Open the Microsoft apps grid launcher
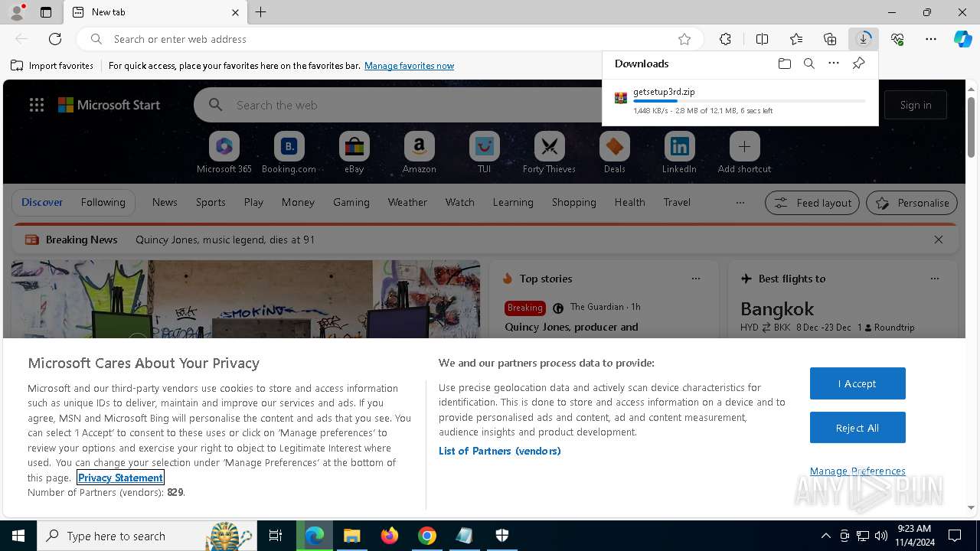The width and height of the screenshot is (980, 551). [36, 105]
